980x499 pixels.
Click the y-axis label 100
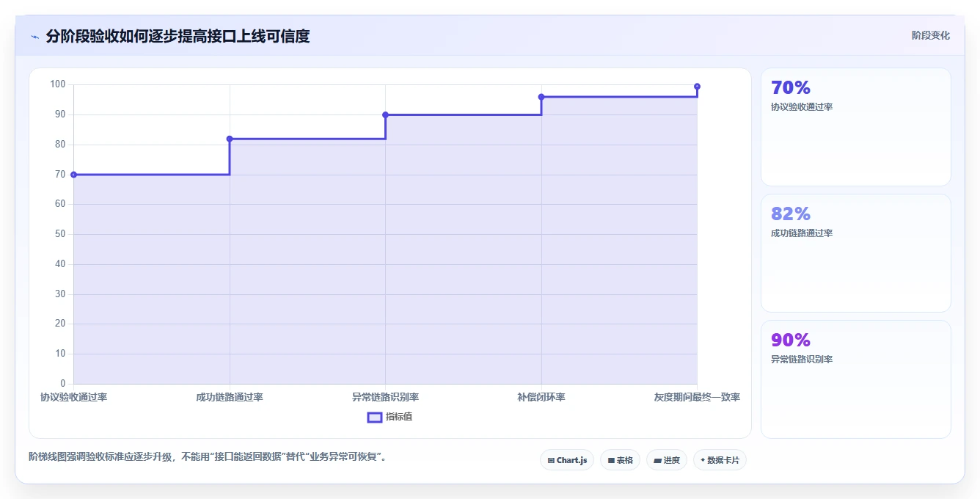(x=58, y=84)
